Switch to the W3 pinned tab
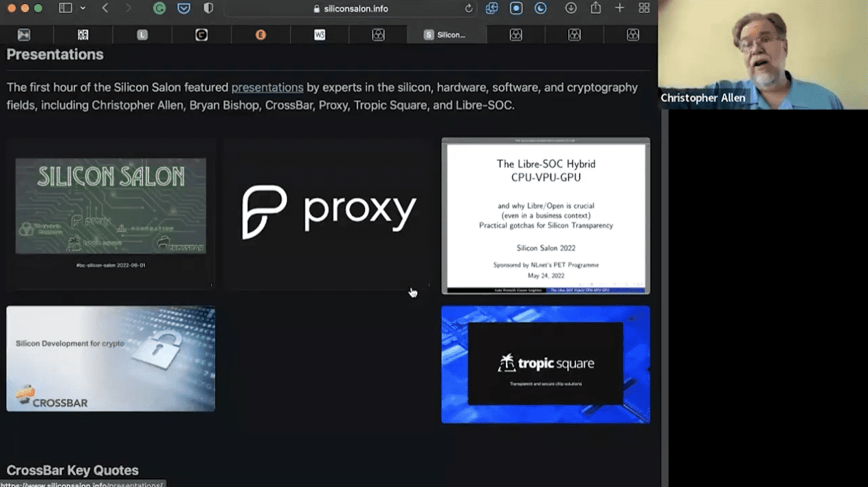The height and width of the screenshot is (487, 868). click(320, 34)
